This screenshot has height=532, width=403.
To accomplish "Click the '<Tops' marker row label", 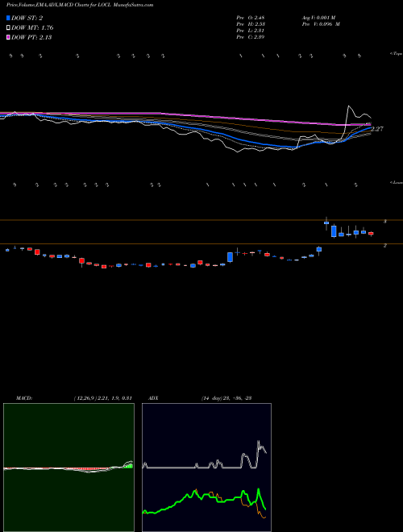I will pyautogui.click(x=396, y=54).
